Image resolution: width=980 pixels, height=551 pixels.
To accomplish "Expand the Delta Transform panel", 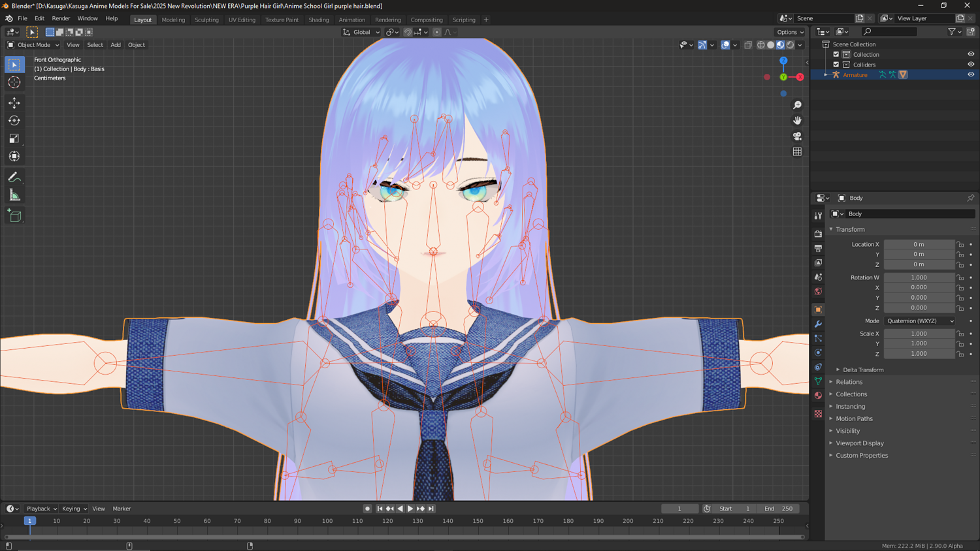I will 862,370.
